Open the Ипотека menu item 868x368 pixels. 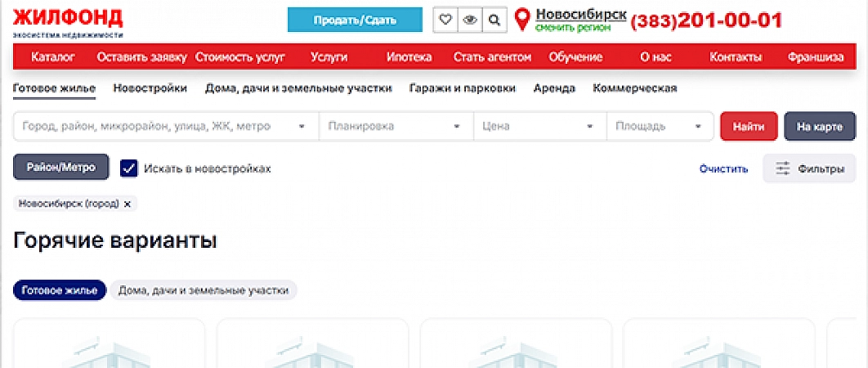pos(409,57)
